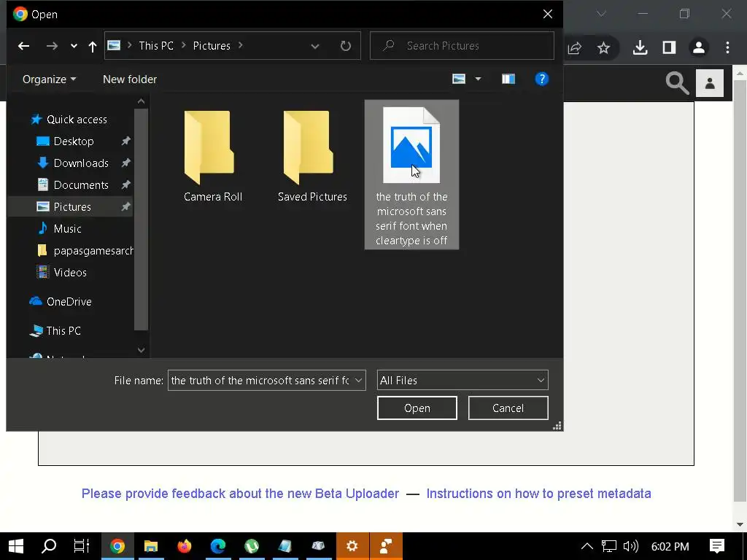Viewport: 747px width, 560px height.
Task: Expand the address bar history dropdown
Action: point(315,46)
